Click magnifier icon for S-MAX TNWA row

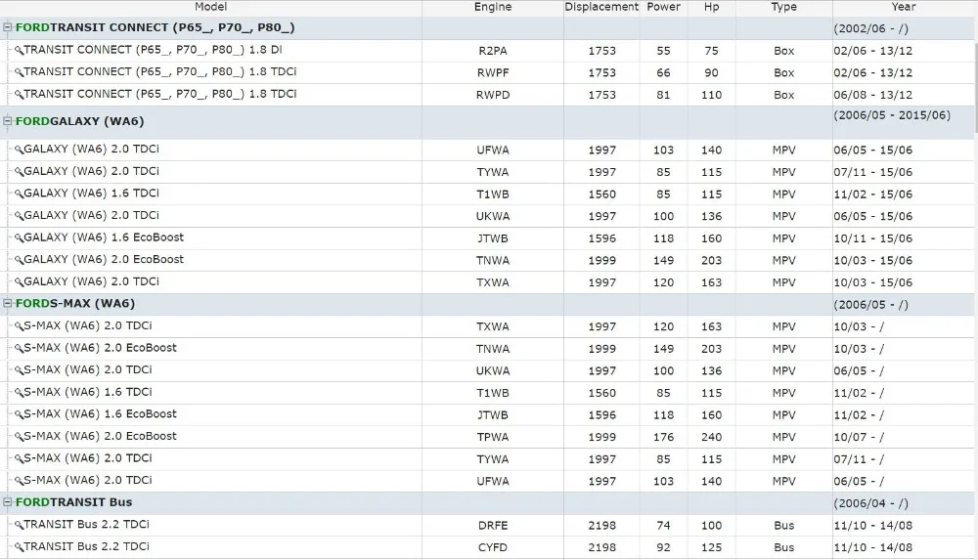(x=19, y=349)
